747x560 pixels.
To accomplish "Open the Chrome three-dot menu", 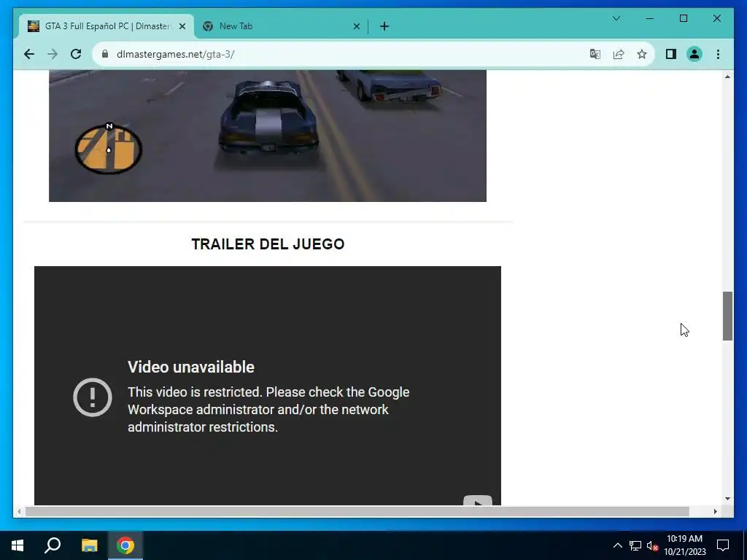I will click(x=718, y=54).
